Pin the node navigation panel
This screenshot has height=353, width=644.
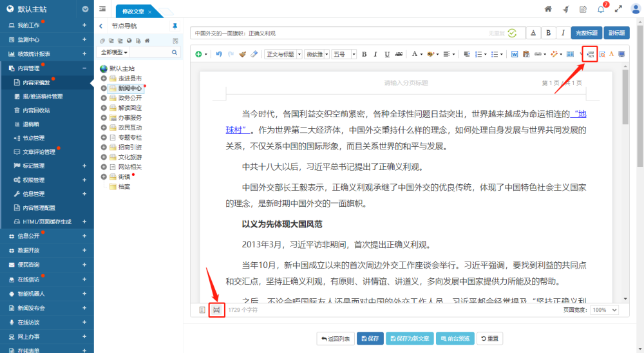[x=175, y=26]
